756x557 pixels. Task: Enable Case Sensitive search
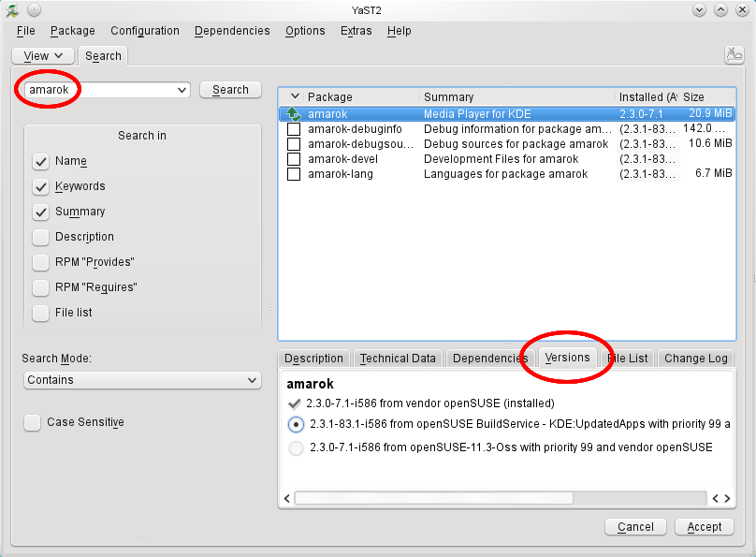tap(33, 422)
